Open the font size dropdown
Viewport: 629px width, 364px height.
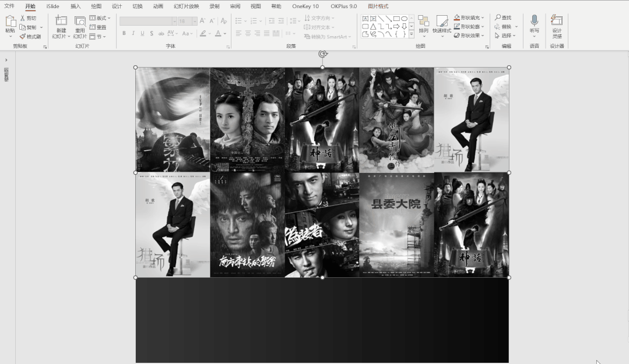[x=195, y=21]
